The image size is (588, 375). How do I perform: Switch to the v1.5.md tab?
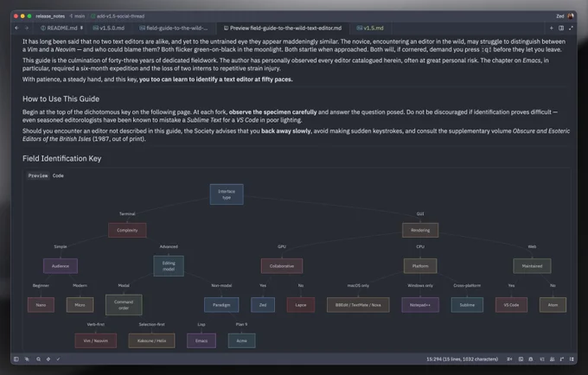370,29
